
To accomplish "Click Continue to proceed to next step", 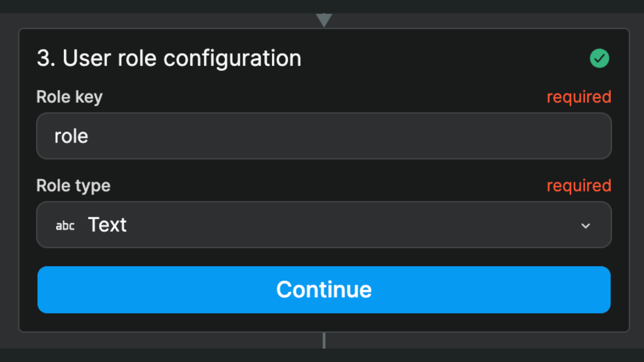I will coord(323,290).
